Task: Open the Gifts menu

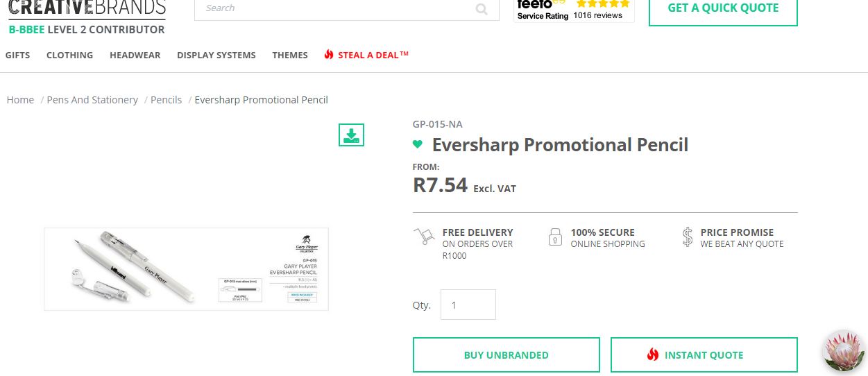Action: [17, 55]
